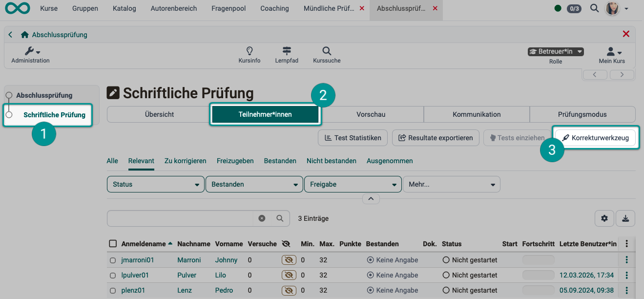Close the course with red X
Viewport: 644px width, 299px height.
coord(626,34)
